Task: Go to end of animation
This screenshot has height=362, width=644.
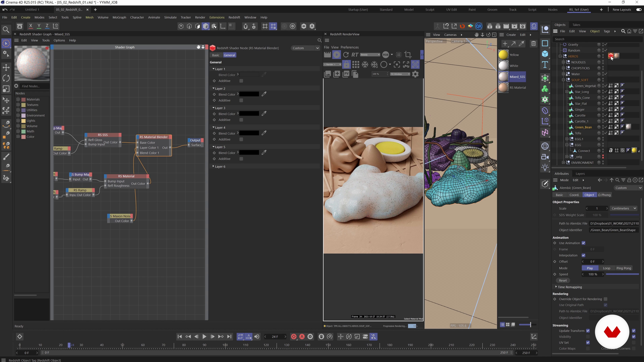Action: point(229,337)
